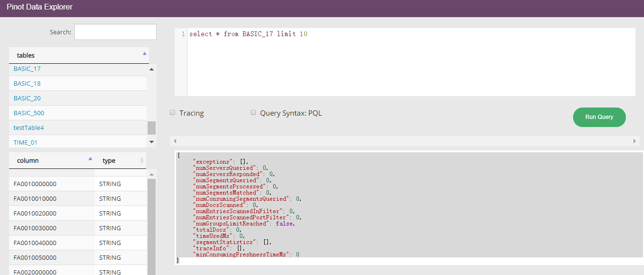Click the "totalDocs" result line
This screenshot has height=275, width=644.
coord(217,230)
